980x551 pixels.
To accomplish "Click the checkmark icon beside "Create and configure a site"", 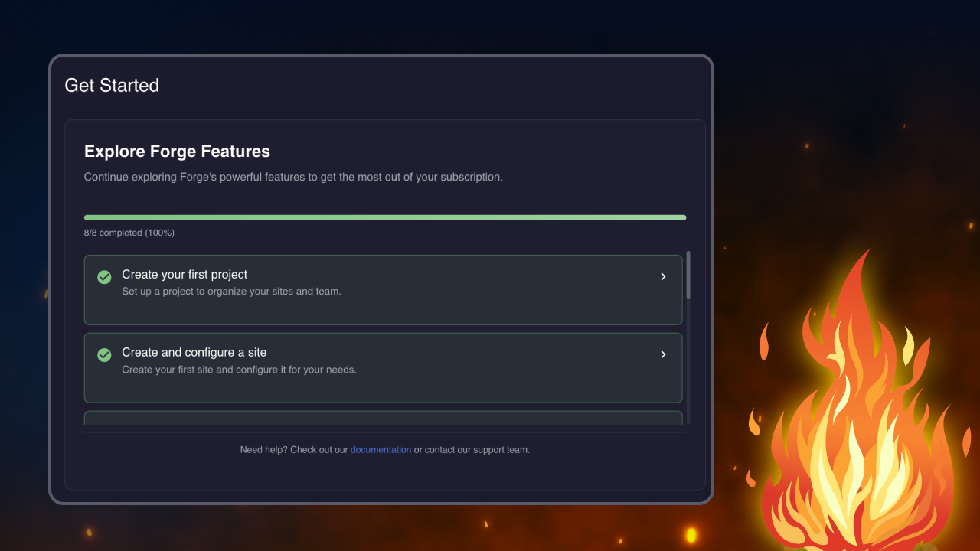I will [x=104, y=354].
